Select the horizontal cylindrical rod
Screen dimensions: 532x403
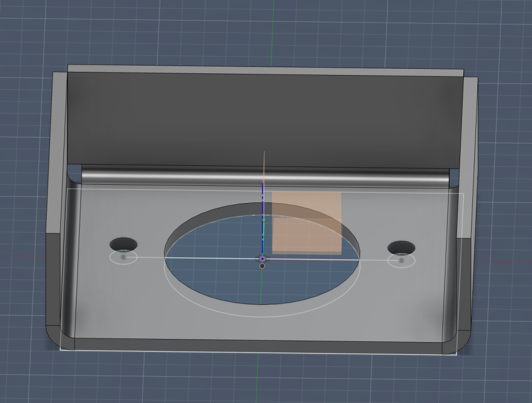pos(262,176)
